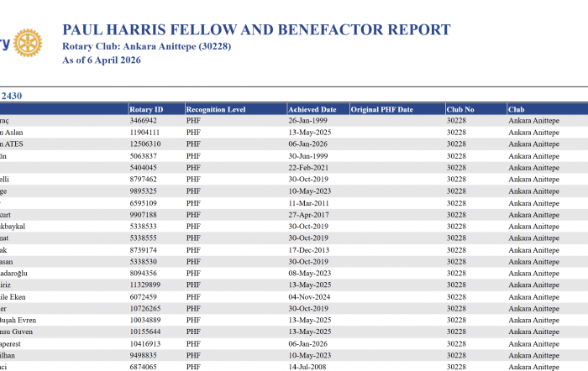Screen dimensions: 588x371
Task: Select Rotary ID 12506310
Action: [145, 144]
